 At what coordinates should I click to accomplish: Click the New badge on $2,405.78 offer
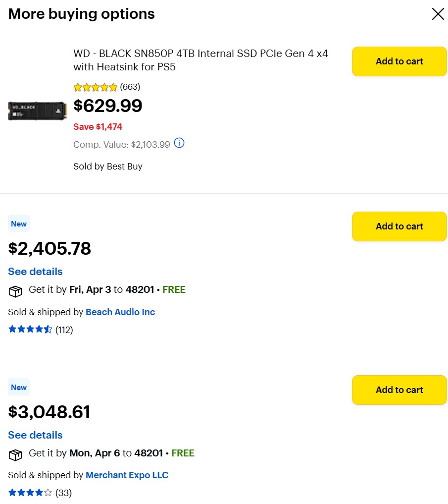(x=19, y=224)
